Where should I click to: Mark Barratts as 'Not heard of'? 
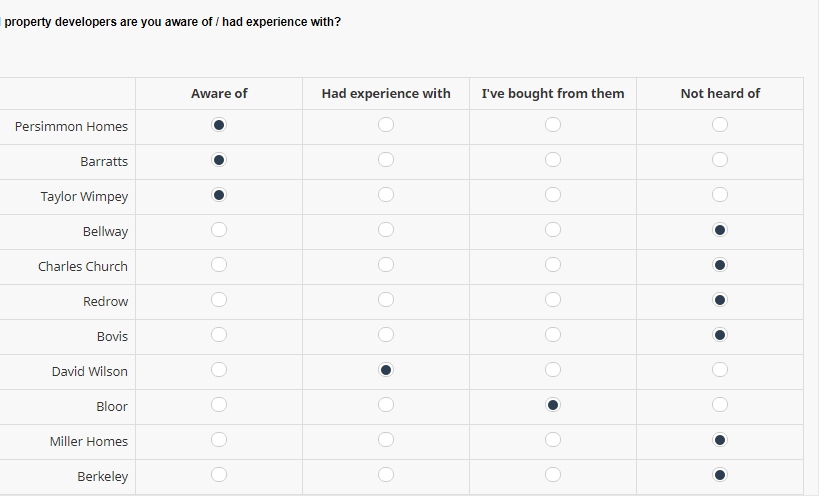click(x=719, y=160)
